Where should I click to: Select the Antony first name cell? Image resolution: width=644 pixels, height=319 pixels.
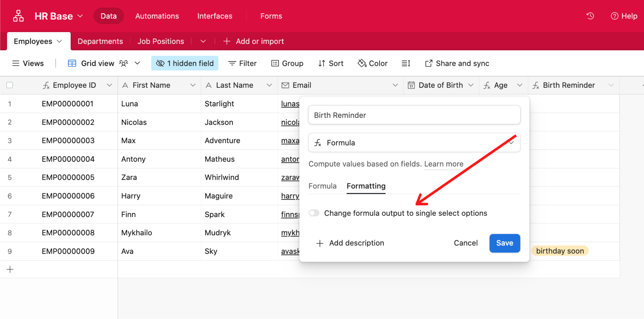(x=159, y=159)
